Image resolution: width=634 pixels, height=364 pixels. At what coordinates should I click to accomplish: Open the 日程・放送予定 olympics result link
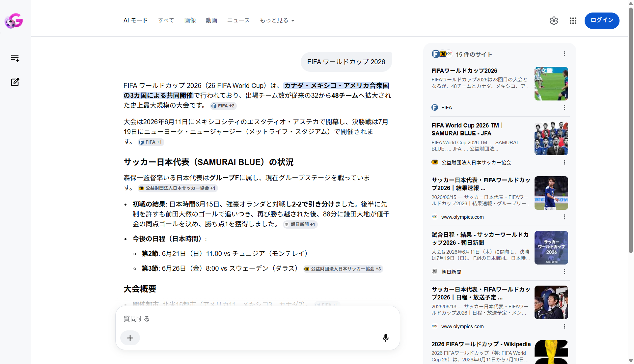tap(481, 294)
